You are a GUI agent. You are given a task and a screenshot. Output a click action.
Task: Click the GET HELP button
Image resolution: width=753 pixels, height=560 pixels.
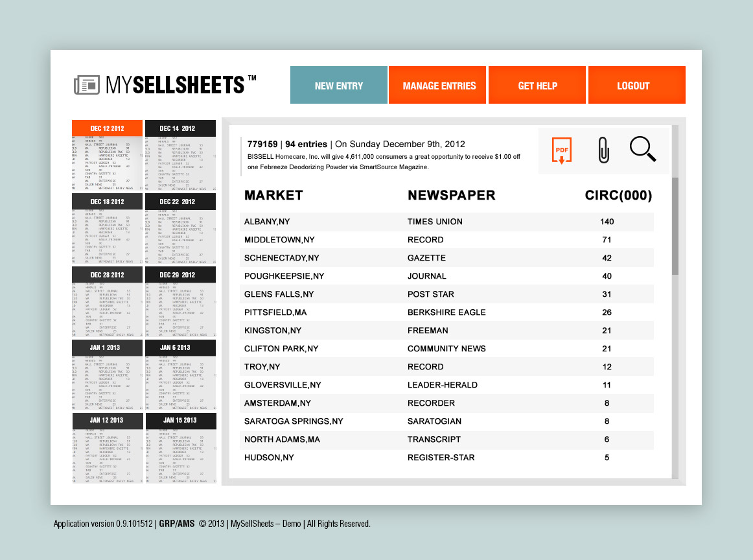537,85
